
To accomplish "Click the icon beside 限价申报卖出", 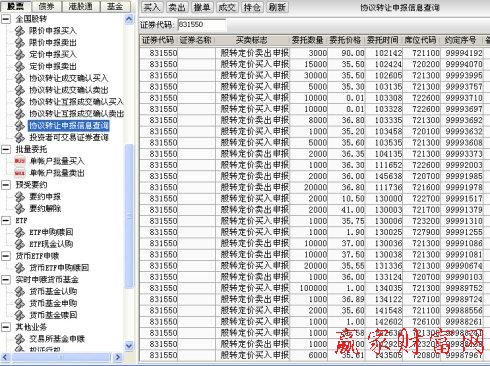I will click(x=20, y=43).
